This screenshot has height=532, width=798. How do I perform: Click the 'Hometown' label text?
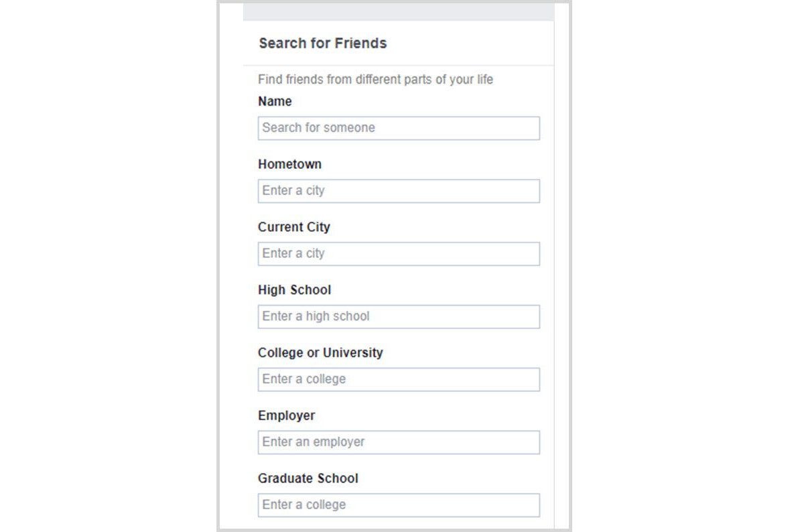289,164
